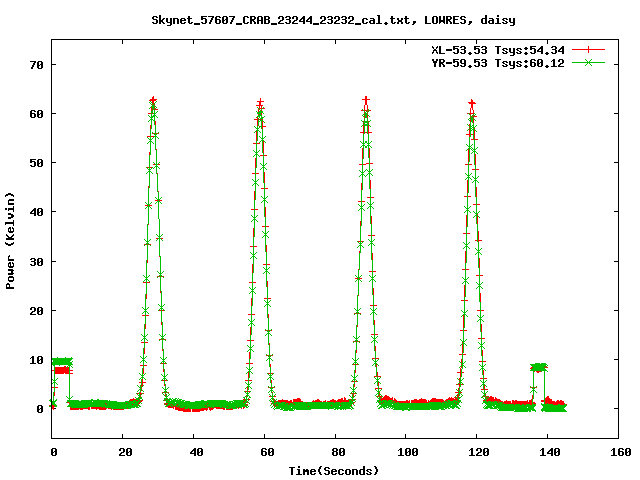Click the calibration step near 137 seconds
The image size is (640, 480).
click(539, 367)
